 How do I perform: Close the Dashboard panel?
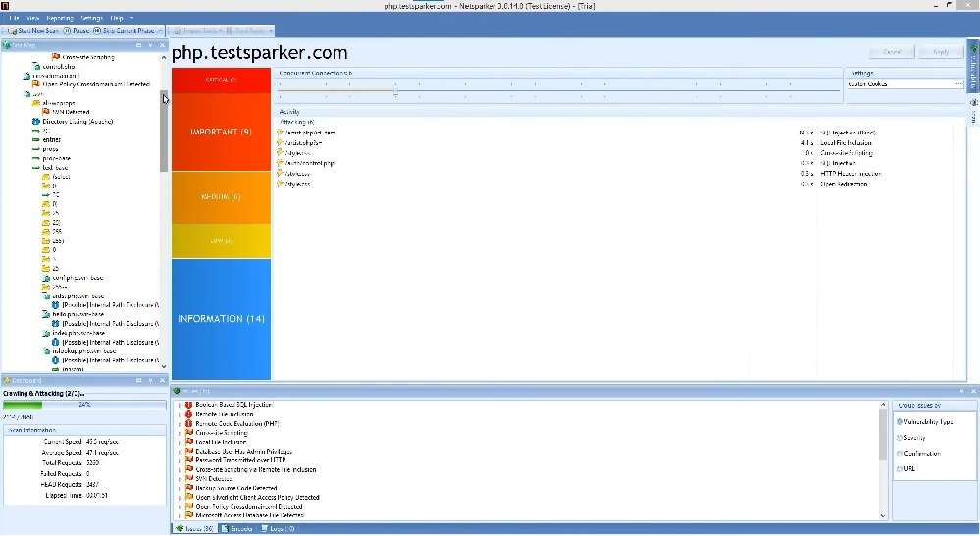coord(163,380)
